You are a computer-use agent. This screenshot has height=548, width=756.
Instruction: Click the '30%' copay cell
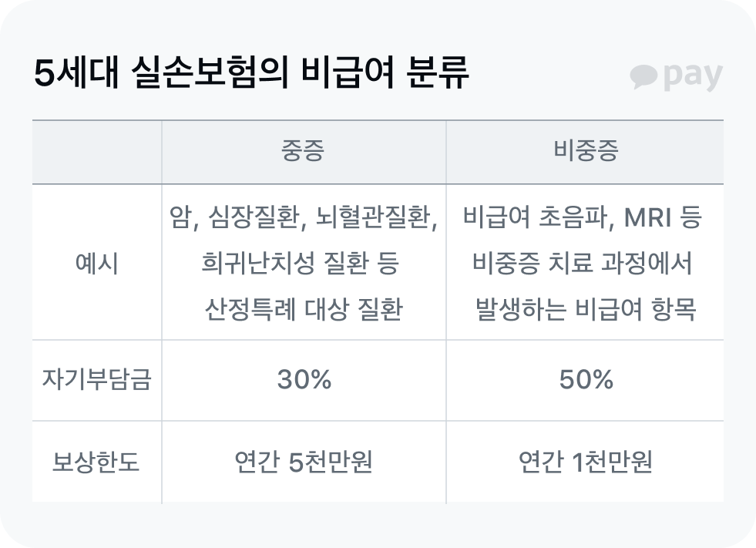304,380
